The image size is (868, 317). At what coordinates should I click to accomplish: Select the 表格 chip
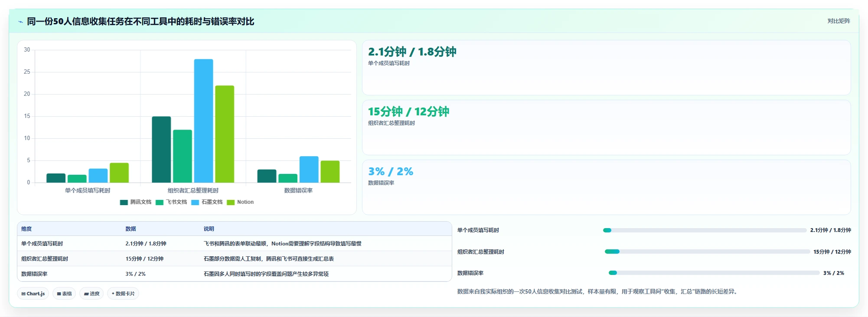point(64,294)
